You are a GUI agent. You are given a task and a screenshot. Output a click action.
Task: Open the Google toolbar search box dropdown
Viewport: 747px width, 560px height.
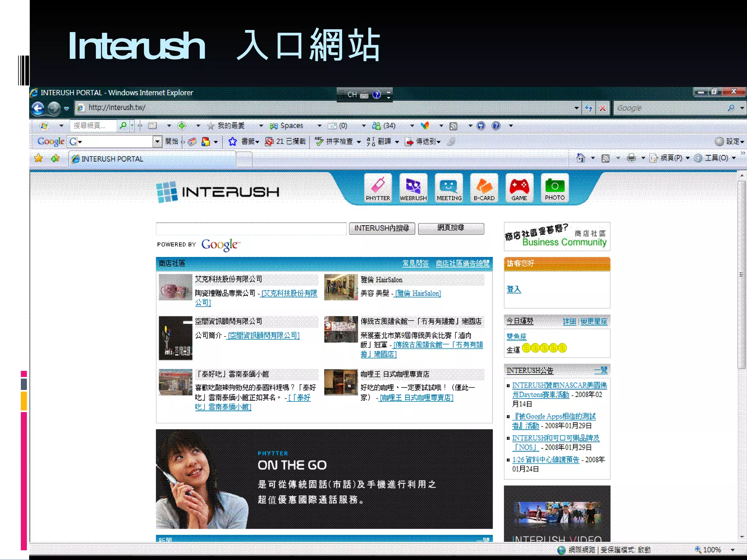157,141
